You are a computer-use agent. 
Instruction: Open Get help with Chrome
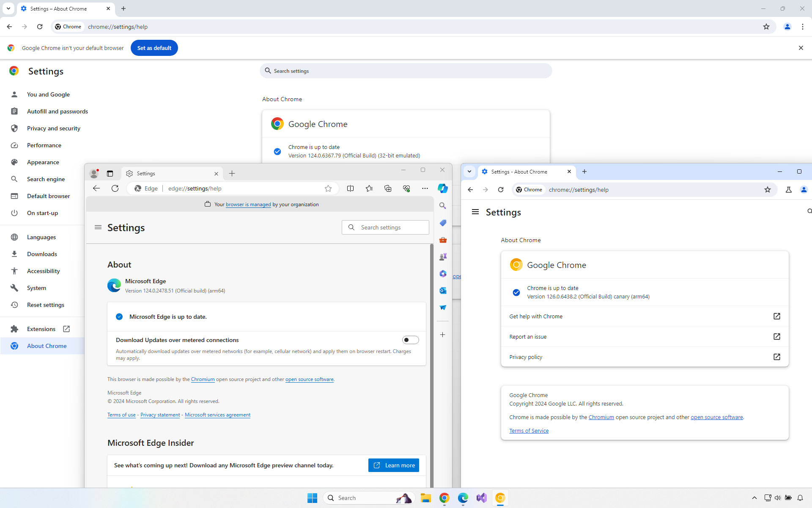pyautogui.click(x=645, y=316)
